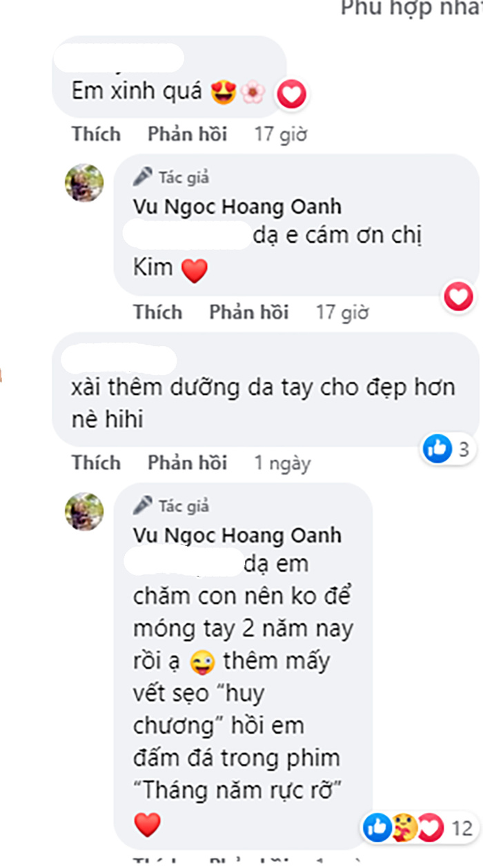
Task: Click second 'Tác giả' microphone badge icon
Action: pos(144,506)
